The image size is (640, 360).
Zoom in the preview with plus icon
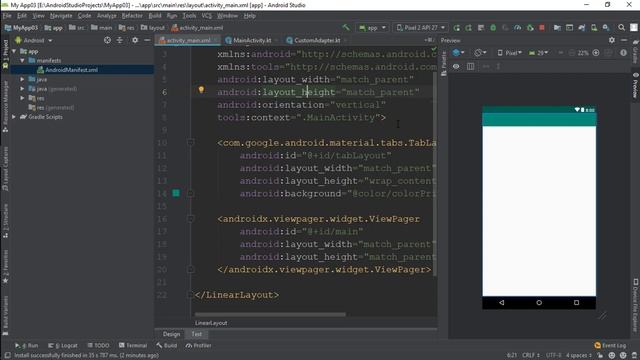point(596,53)
